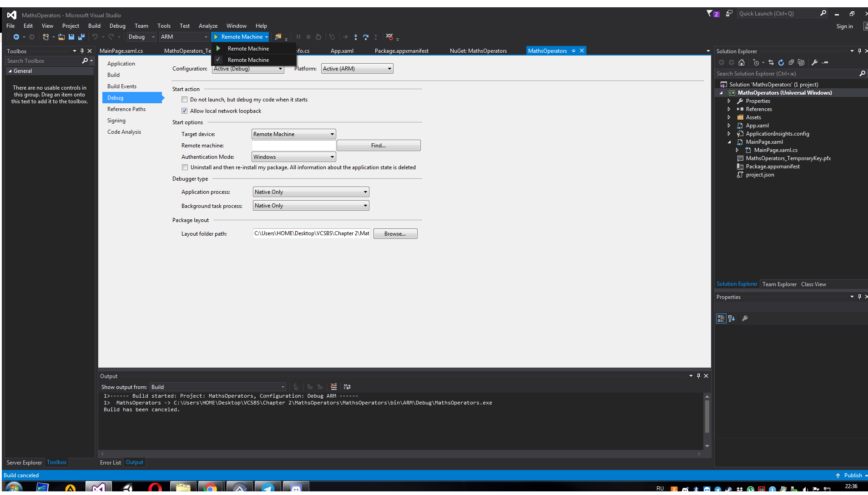Open the Authentication Mode dropdown
The image size is (868, 495).
click(294, 157)
